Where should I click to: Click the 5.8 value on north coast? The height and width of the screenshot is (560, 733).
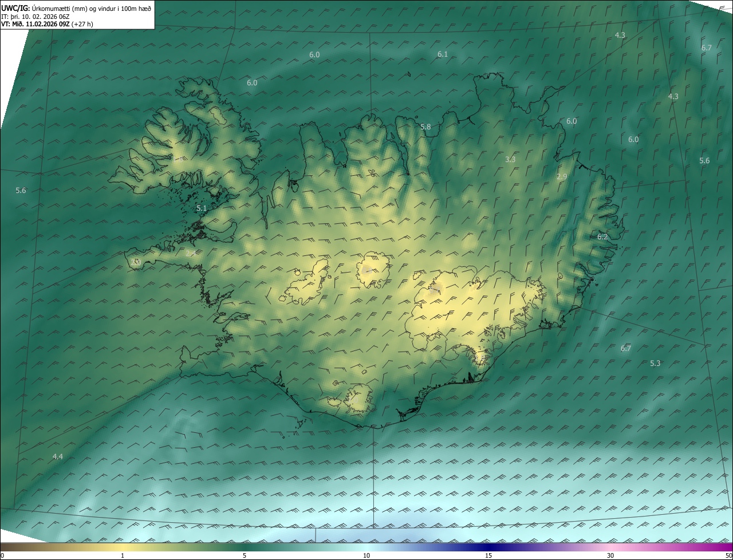(x=425, y=127)
